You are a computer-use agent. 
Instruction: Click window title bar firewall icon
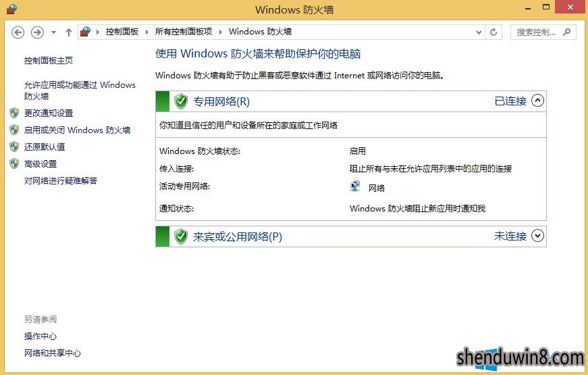coord(11,9)
